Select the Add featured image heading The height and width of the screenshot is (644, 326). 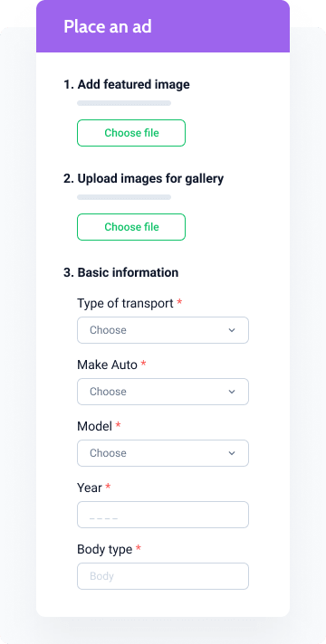(127, 85)
